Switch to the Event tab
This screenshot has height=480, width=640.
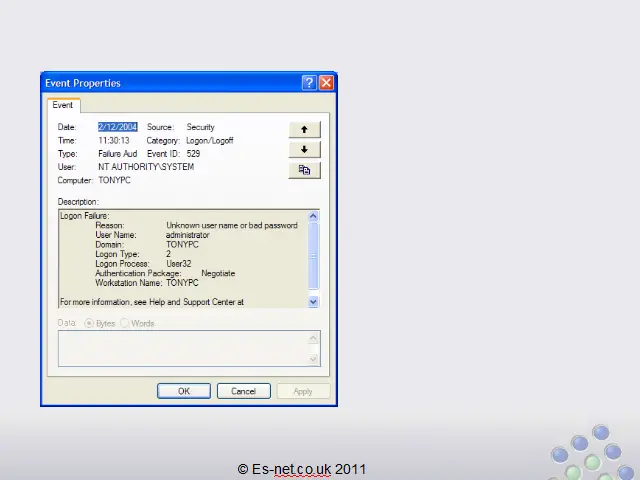(x=62, y=105)
